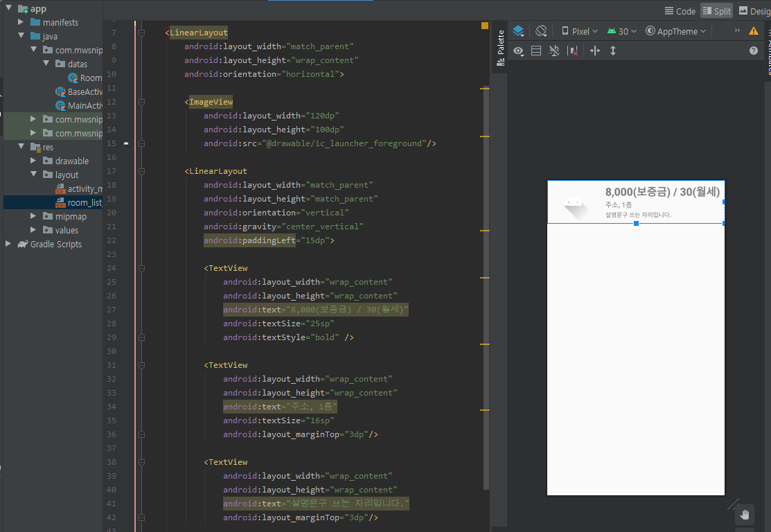The width and height of the screenshot is (771, 532).
Task: Select the Room class file
Action: (85, 78)
